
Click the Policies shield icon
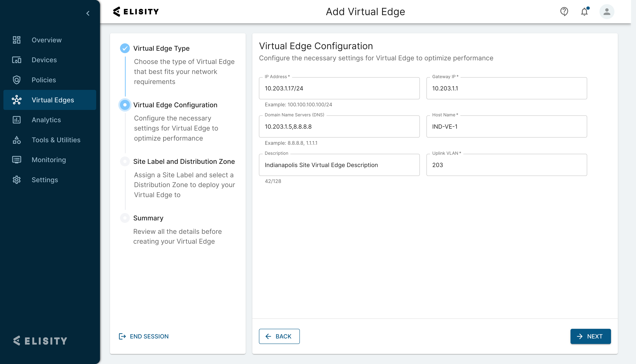(x=16, y=80)
